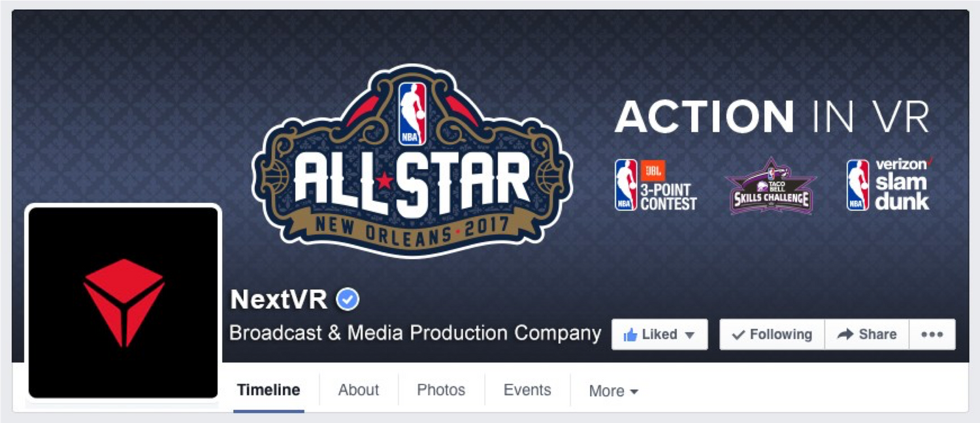Click the Share button
Viewport: 980px width, 423px height.
(867, 334)
